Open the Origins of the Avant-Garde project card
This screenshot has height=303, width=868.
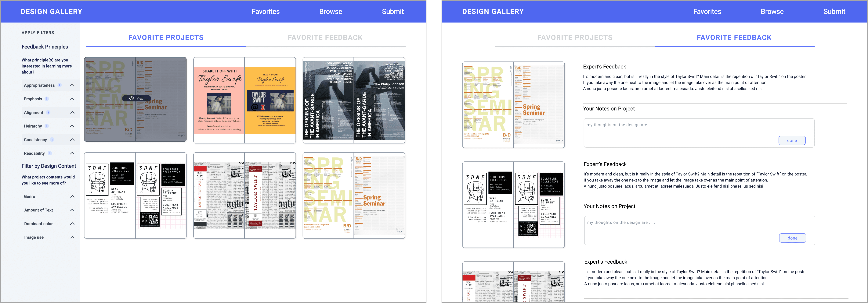pos(354,100)
